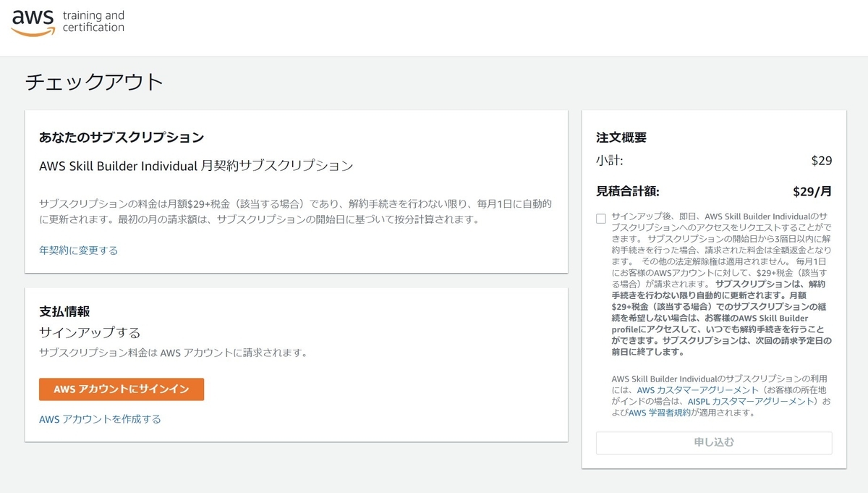The image size is (868, 493).
Task: Click the 支払情報 heading
Action: point(64,312)
